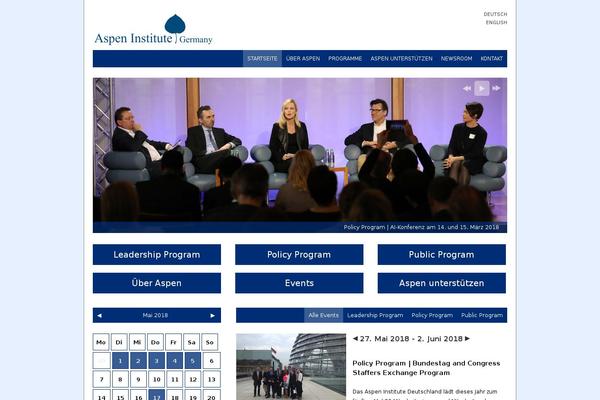Image resolution: width=600 pixels, height=400 pixels.
Task: Open Bundestag and Congress Staffers Exchange Program
Action: coord(426,368)
